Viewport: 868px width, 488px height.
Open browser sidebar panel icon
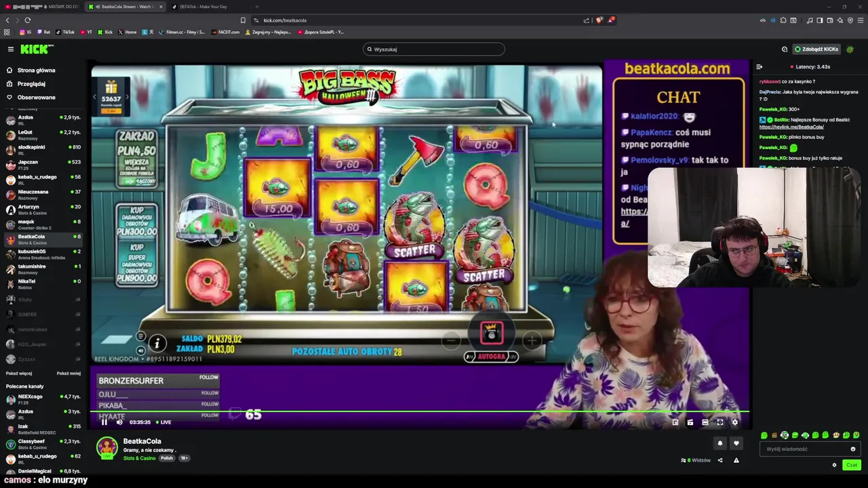tap(819, 20)
